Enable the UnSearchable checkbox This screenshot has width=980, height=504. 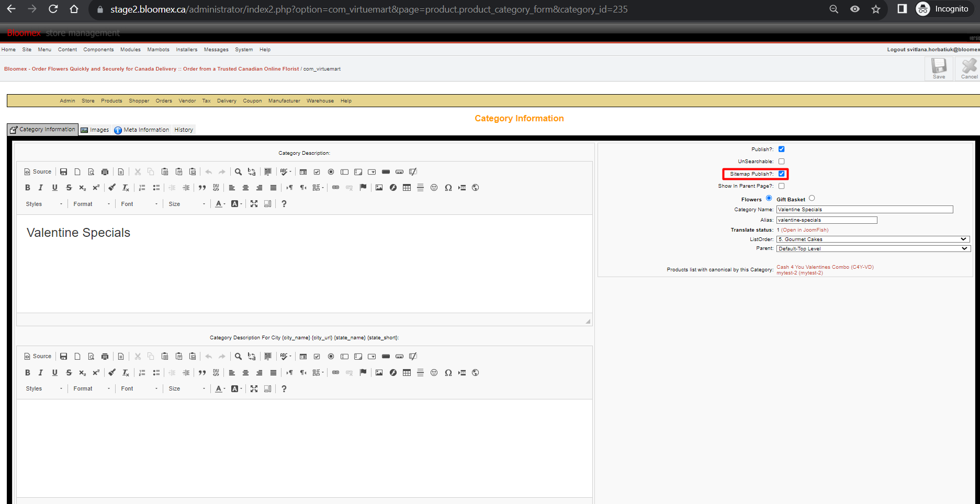[x=781, y=162]
